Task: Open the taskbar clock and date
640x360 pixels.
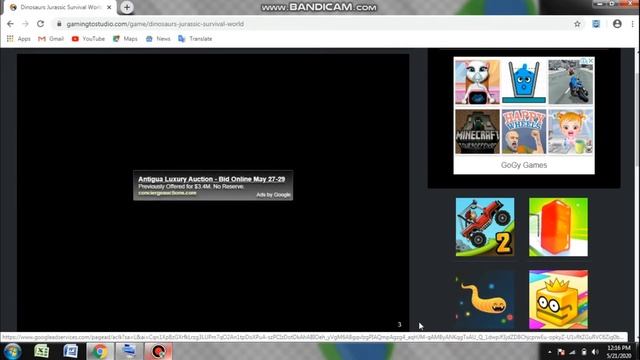Action: (619, 352)
